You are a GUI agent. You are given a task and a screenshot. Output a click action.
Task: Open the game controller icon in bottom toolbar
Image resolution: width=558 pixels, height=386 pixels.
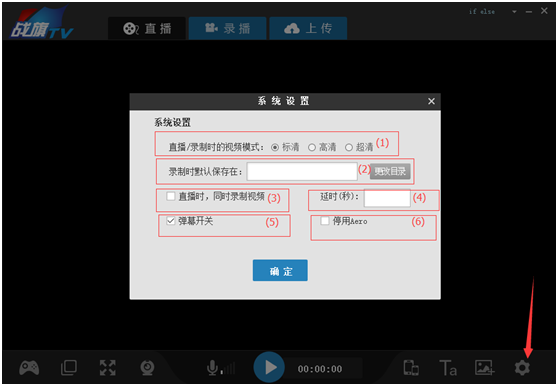coord(29,368)
